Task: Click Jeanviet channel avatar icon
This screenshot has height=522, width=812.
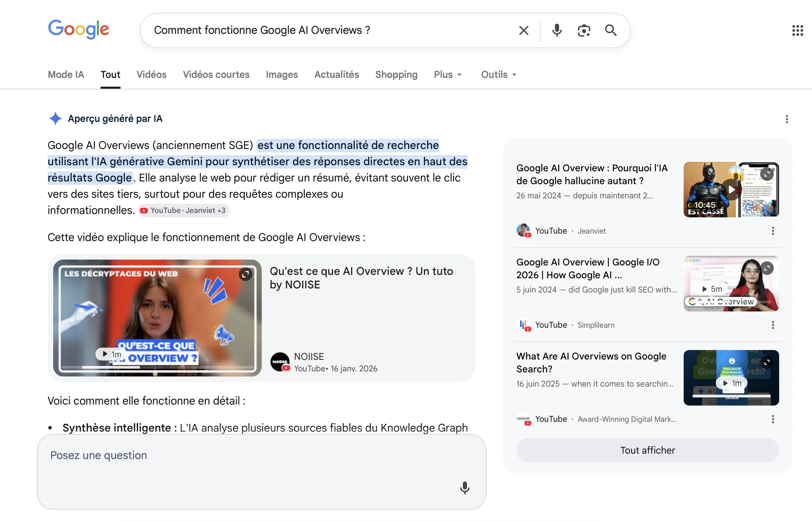Action: pos(523,231)
